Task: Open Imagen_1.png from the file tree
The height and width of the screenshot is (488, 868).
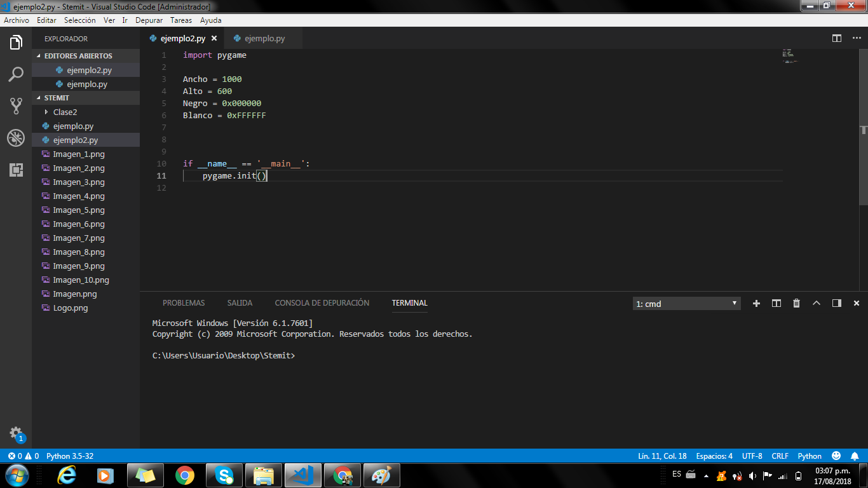Action: (86, 154)
